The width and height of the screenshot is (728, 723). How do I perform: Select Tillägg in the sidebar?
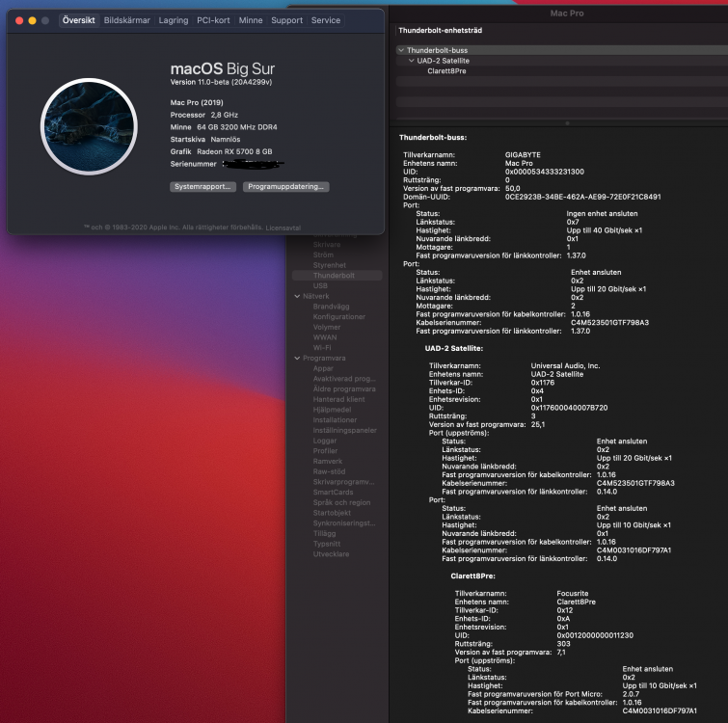tap(325, 534)
